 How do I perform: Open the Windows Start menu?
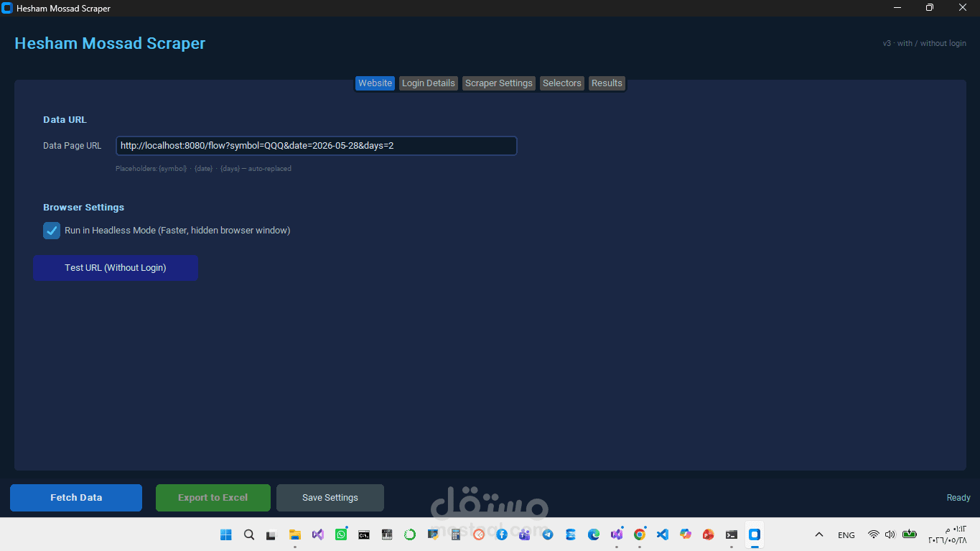[226, 534]
